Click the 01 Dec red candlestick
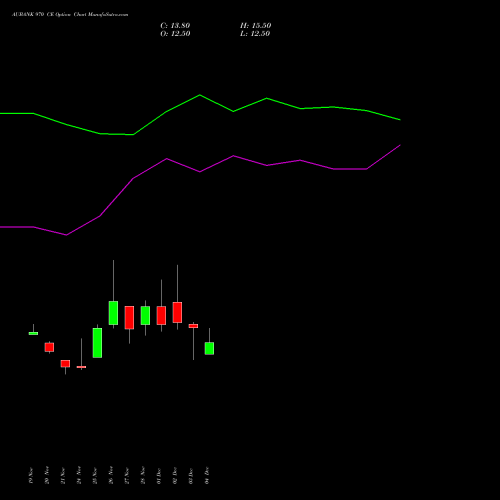 [161, 315]
